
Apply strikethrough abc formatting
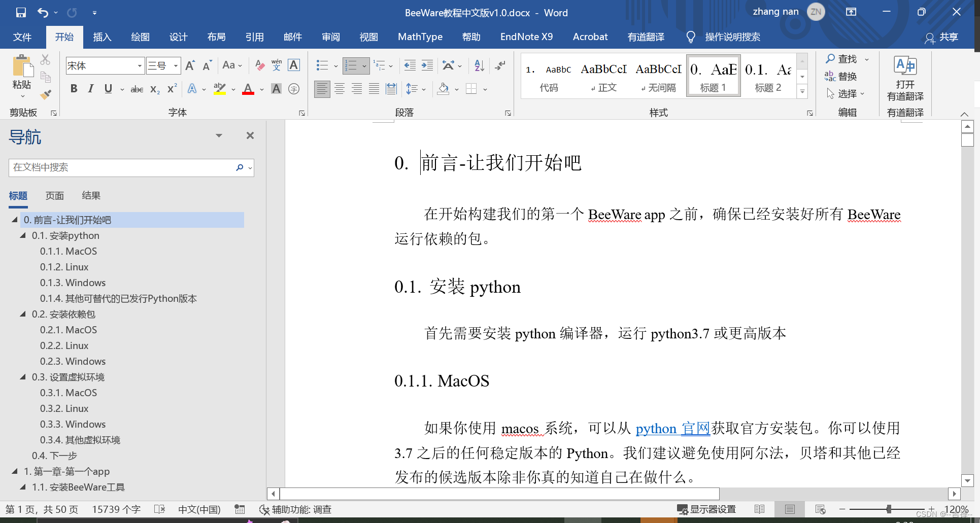(x=137, y=89)
